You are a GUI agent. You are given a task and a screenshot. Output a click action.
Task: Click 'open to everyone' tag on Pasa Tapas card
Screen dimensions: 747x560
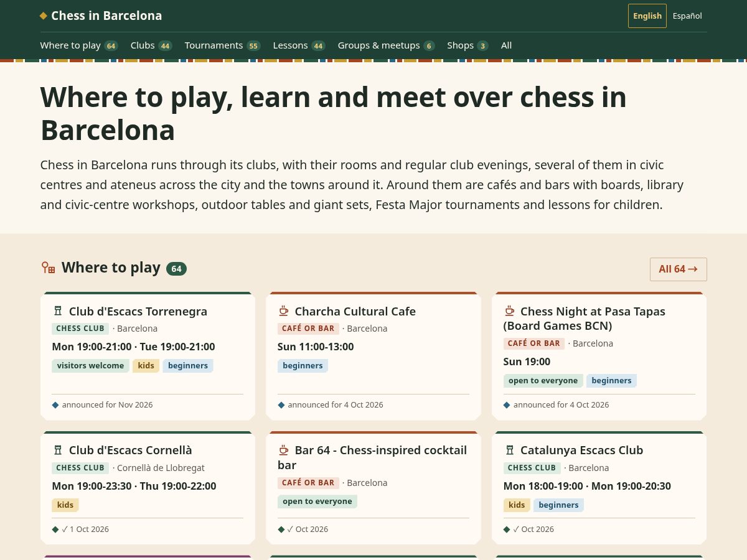point(543,381)
